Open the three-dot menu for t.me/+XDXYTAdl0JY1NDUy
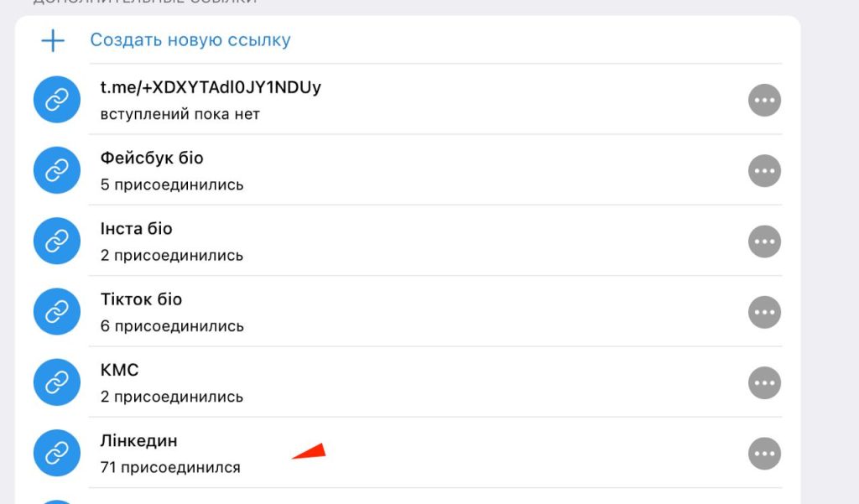Screen dimensions: 859x504 tap(764, 101)
